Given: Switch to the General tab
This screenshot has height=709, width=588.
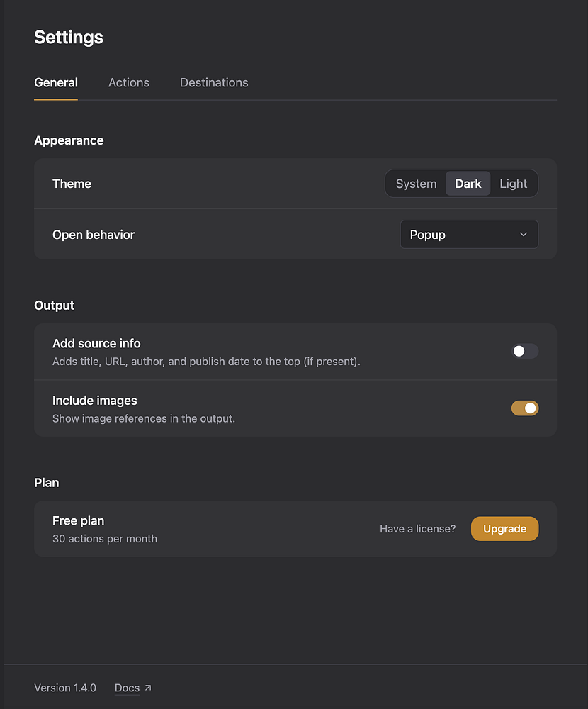Looking at the screenshot, I should point(56,83).
